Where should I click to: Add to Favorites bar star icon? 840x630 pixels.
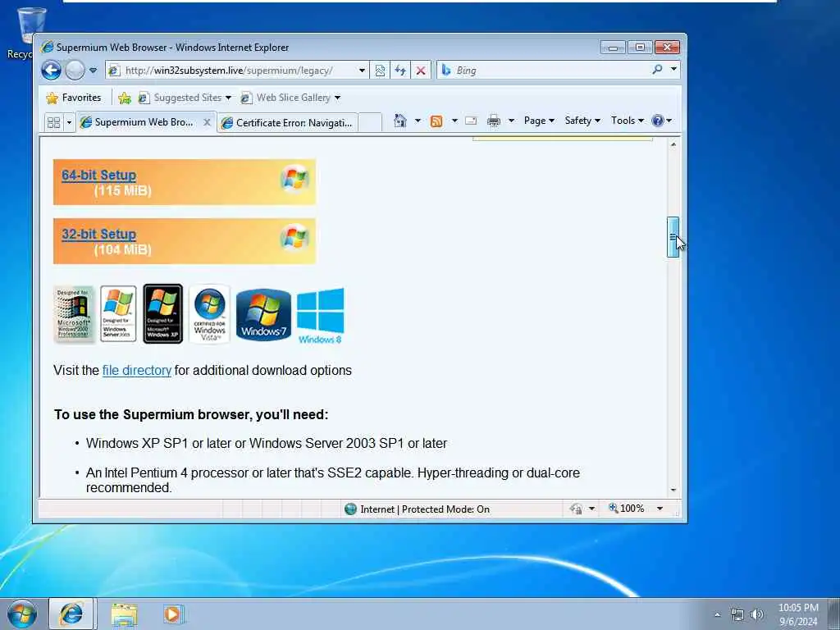click(125, 98)
